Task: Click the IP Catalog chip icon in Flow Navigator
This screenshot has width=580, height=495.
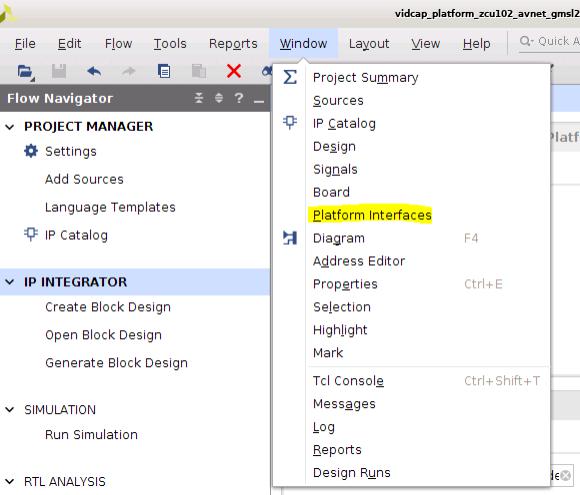Action: click(x=31, y=234)
